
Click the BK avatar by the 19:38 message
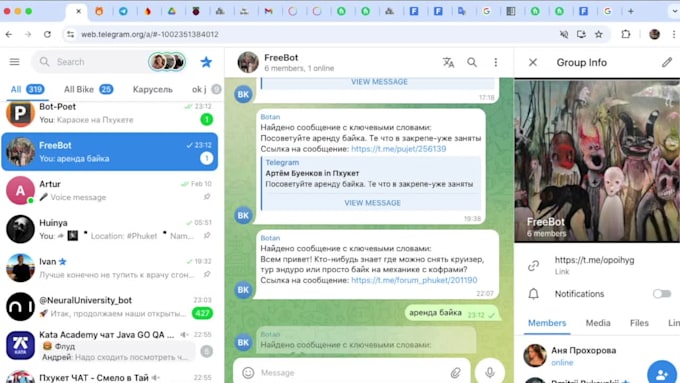[x=243, y=215]
